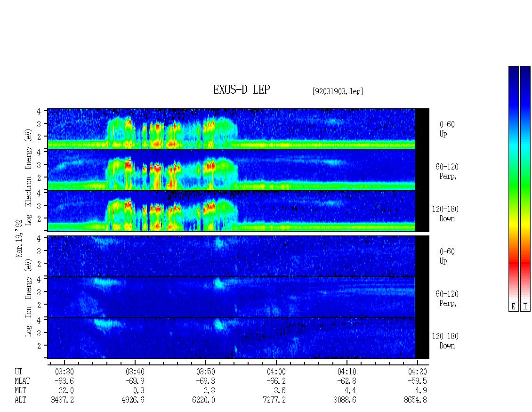Click the boxed E label under color bar
This screenshot has width=532, height=412.
(513, 307)
